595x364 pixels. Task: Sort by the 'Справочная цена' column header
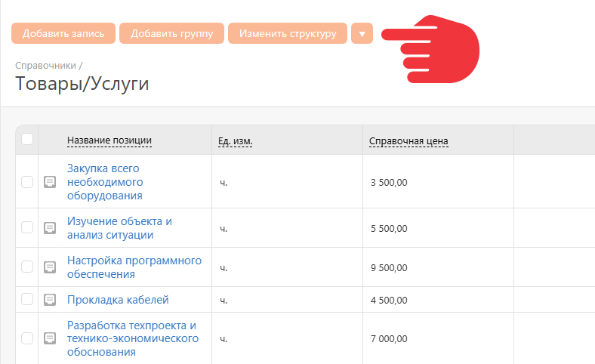click(x=408, y=141)
